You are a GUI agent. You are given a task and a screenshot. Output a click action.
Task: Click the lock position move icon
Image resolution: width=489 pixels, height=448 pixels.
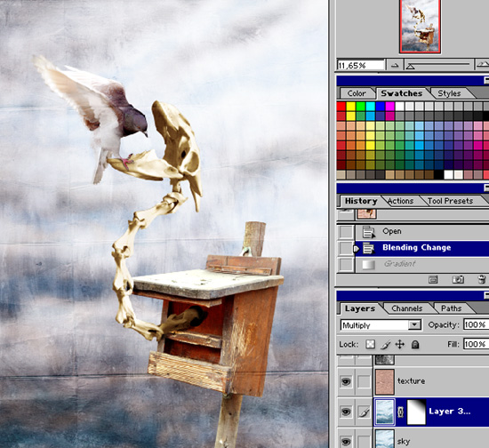tap(400, 345)
